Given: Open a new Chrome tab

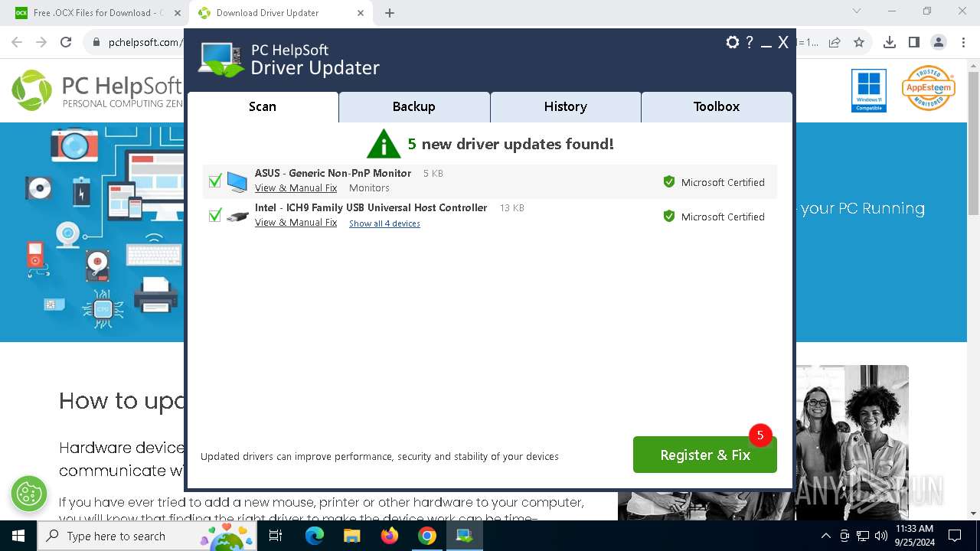Looking at the screenshot, I should [x=390, y=13].
